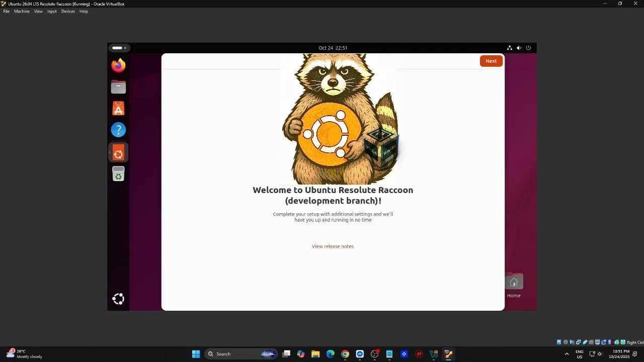Open the Help application in the dock
Viewport: 644px width, 362px height.
(118, 129)
